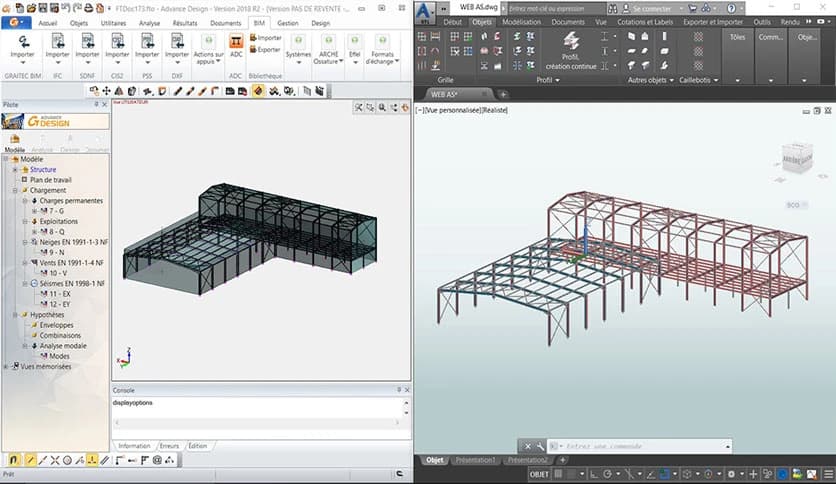Close the Console panel
836x484 pixels.
point(407,390)
